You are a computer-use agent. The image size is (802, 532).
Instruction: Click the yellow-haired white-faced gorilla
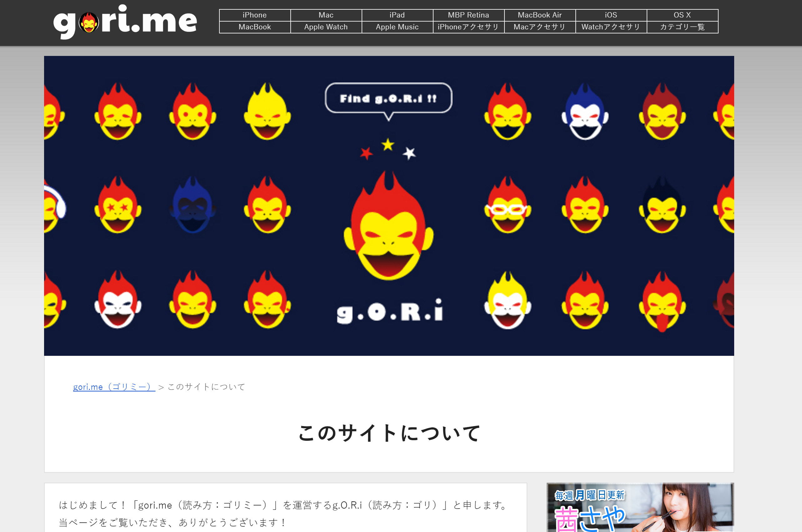click(507, 300)
